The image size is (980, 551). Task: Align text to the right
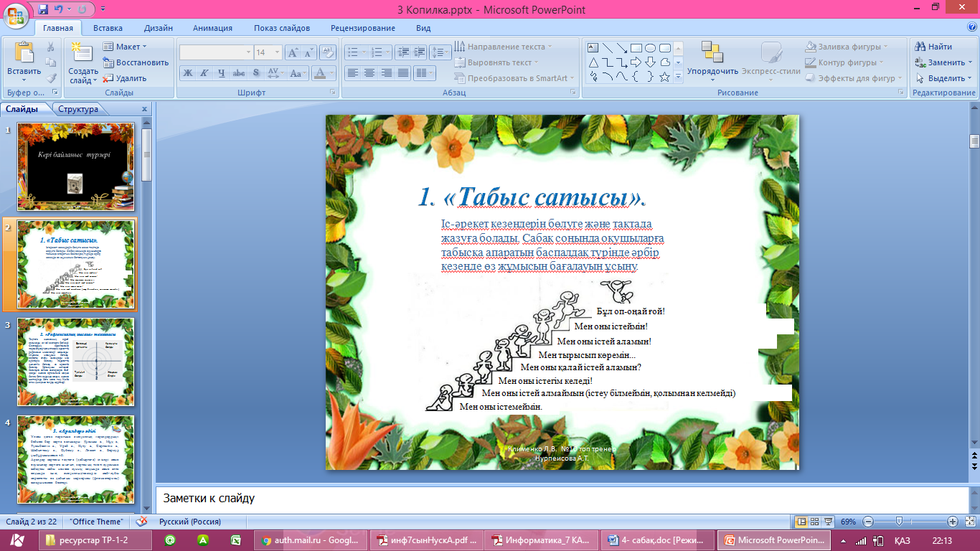pos(386,73)
